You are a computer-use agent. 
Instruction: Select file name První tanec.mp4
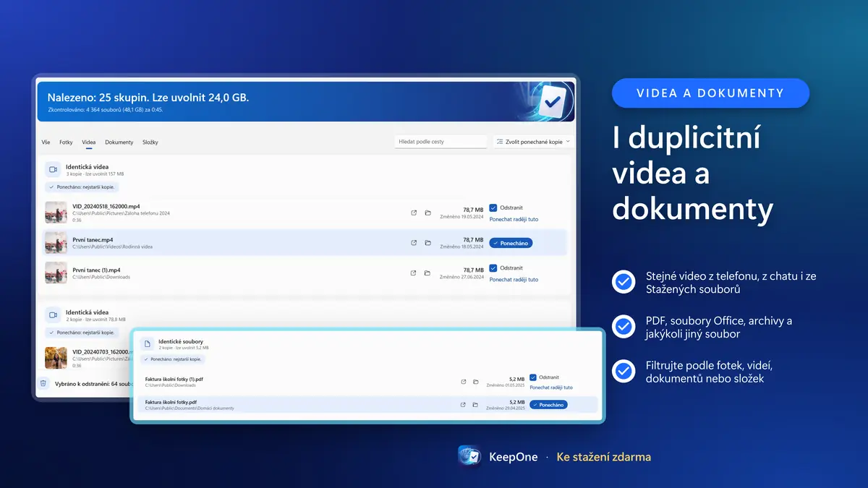click(x=93, y=239)
